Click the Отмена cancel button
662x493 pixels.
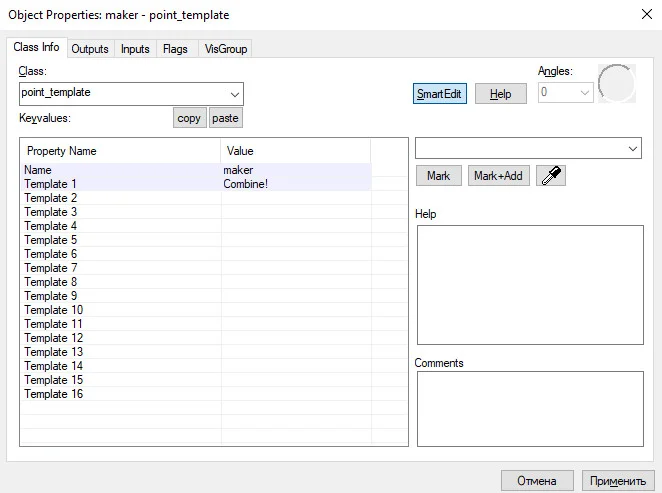[x=537, y=481]
